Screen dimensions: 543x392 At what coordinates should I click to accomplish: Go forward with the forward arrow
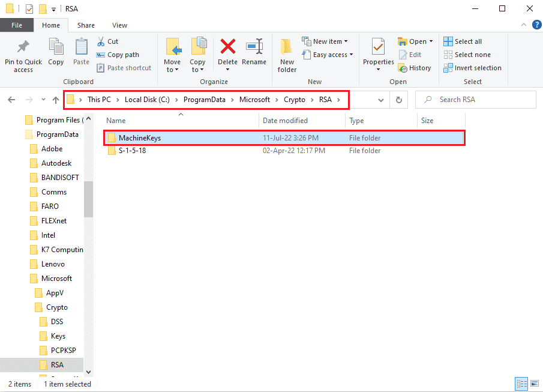click(x=29, y=100)
